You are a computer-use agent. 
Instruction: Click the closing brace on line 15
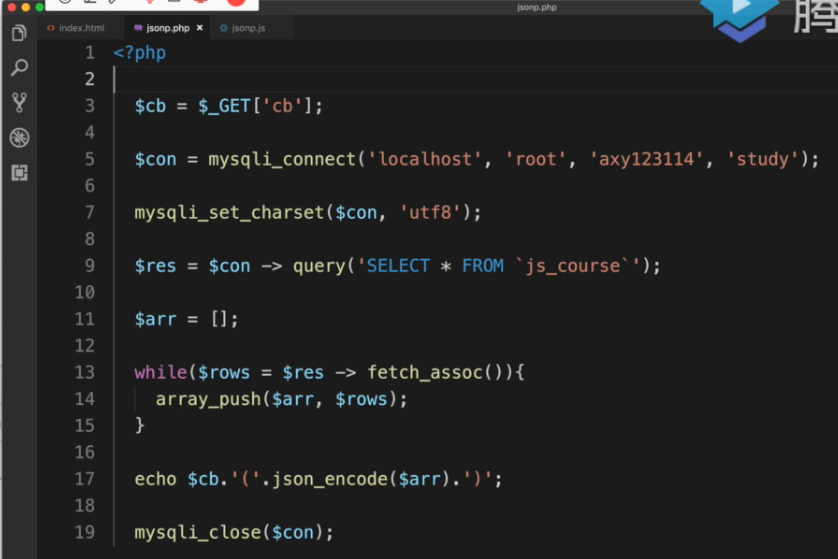(x=139, y=425)
